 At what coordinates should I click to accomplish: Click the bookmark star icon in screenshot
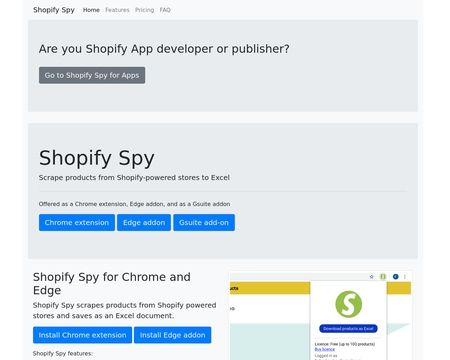coord(372,277)
